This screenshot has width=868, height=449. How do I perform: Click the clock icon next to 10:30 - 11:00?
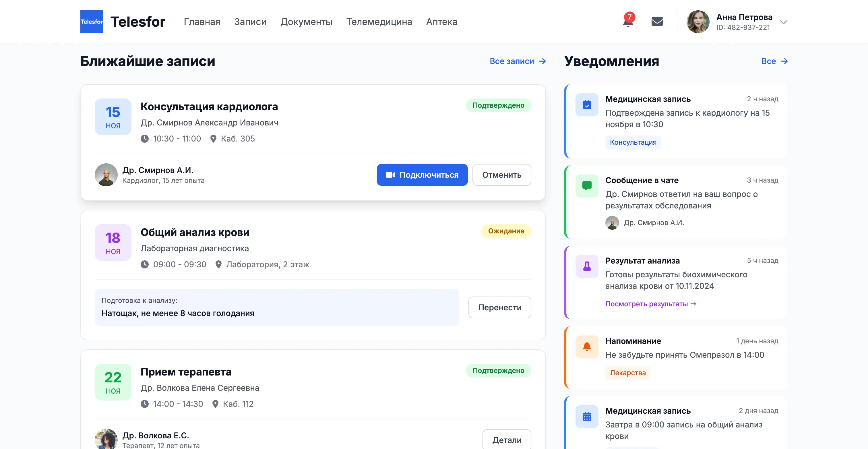(145, 139)
